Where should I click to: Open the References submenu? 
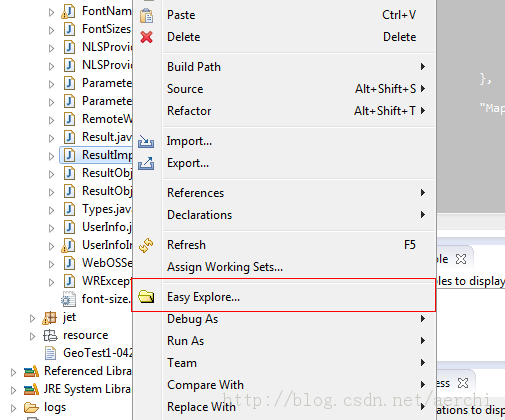pyautogui.click(x=284, y=193)
